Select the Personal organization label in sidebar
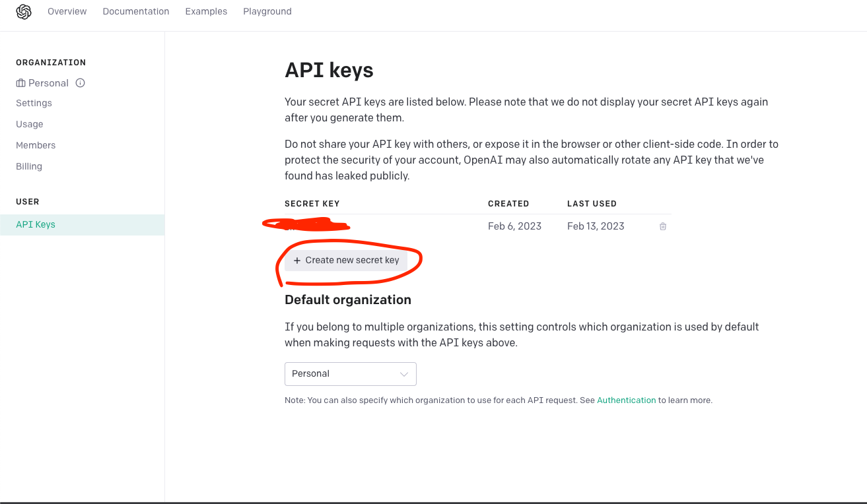Viewport: 867px width, 504px height. click(48, 83)
